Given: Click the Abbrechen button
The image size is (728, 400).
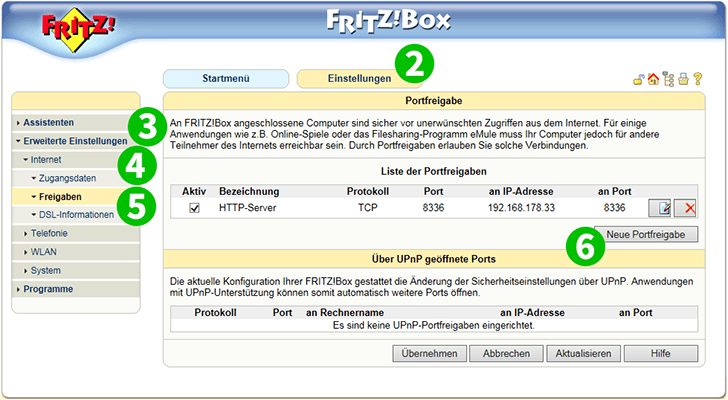Looking at the screenshot, I should coord(506,354).
